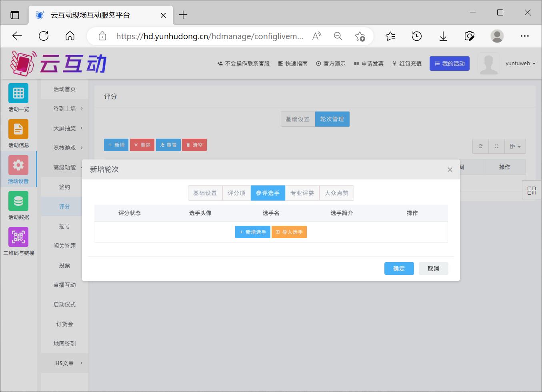
Task: Click the 清空 button
Action: click(x=194, y=145)
